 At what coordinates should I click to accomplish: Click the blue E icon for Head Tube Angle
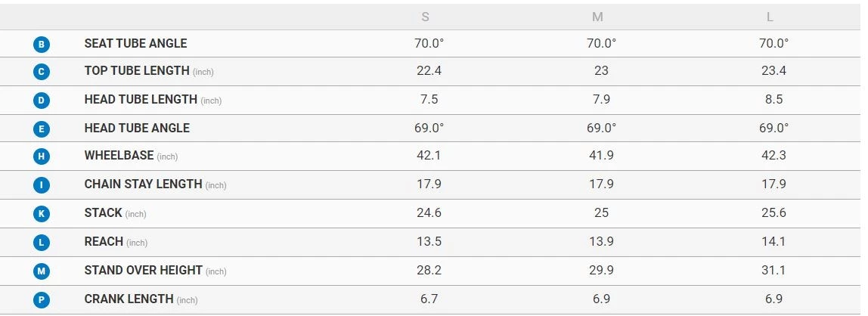pyautogui.click(x=42, y=129)
